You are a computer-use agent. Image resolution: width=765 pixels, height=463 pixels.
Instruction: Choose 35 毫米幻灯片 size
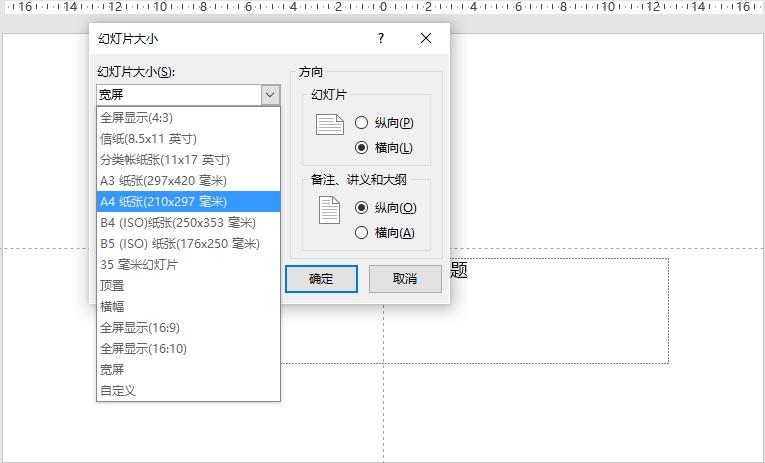[x=188, y=264]
